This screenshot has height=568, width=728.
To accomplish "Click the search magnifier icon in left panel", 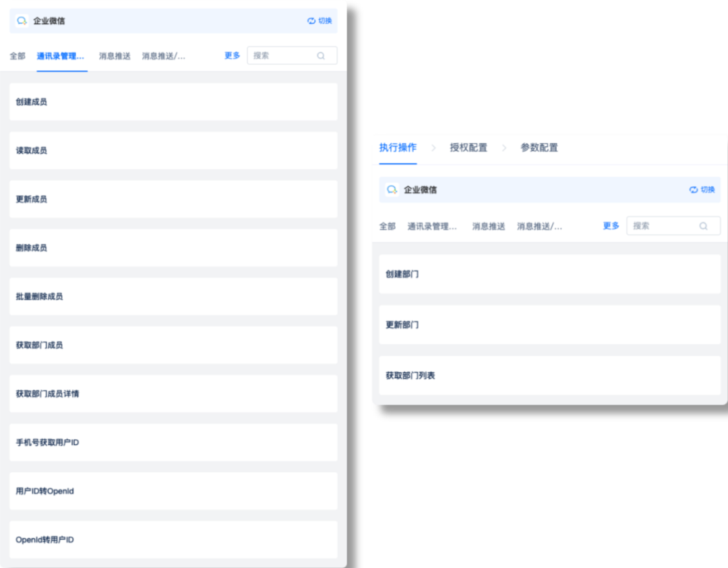I will point(321,56).
